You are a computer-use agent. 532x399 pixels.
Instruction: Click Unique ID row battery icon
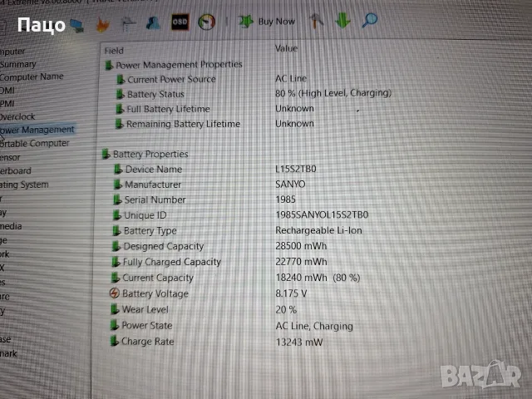pos(116,215)
